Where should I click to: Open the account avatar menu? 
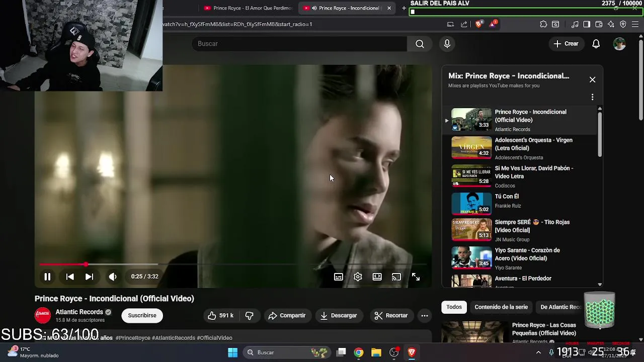pos(619,44)
